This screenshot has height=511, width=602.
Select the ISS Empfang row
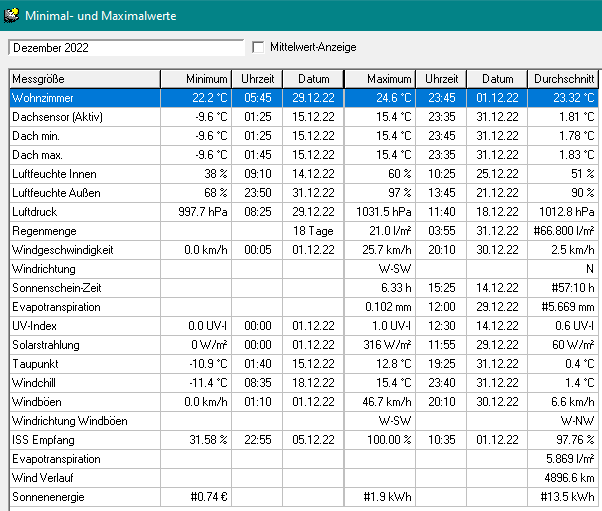pyautogui.click(x=84, y=440)
